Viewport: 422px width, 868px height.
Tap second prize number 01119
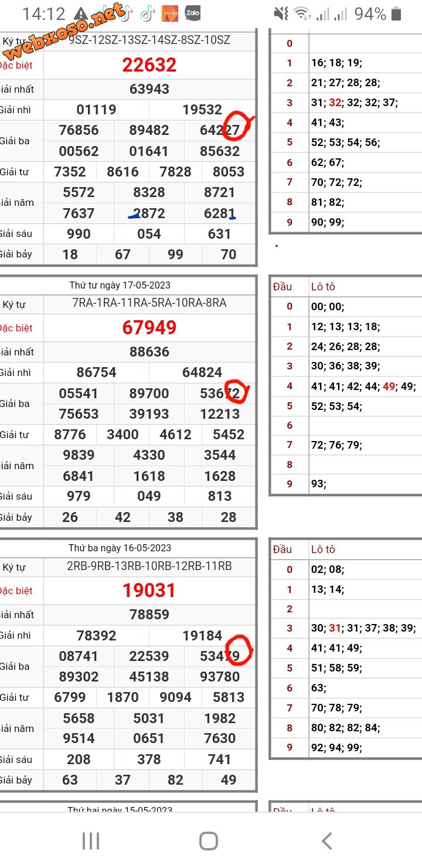pos(96,110)
